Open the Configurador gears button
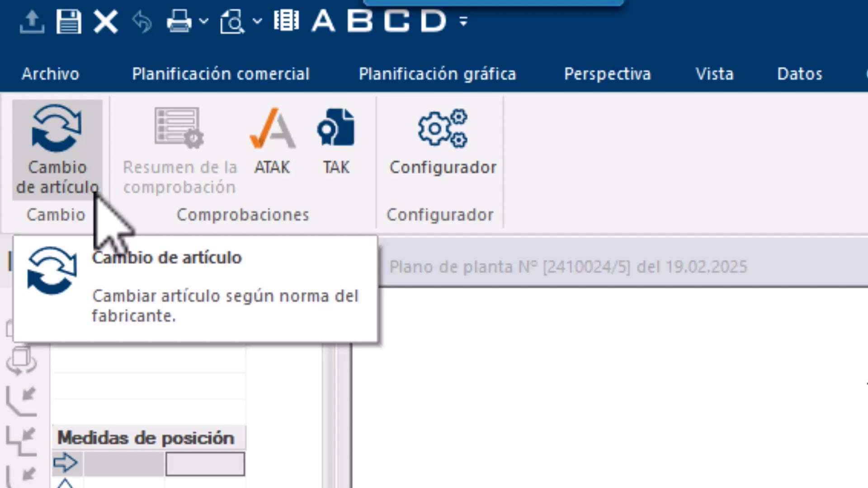Viewport: 868px width, 488px height. pos(443,141)
